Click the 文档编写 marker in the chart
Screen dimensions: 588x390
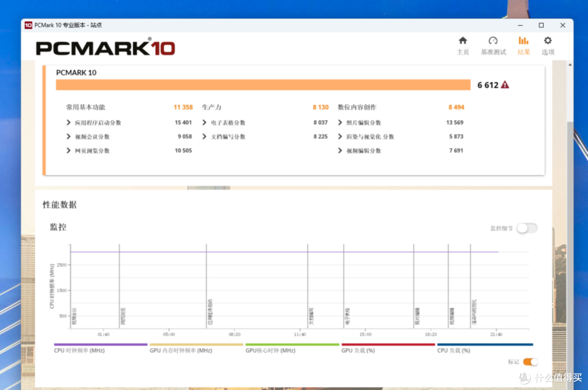(311, 316)
